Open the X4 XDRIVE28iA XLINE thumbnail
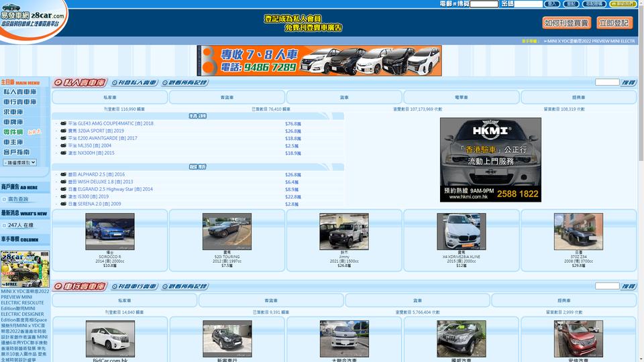Viewport: 644px width, 362px height. (x=462, y=231)
